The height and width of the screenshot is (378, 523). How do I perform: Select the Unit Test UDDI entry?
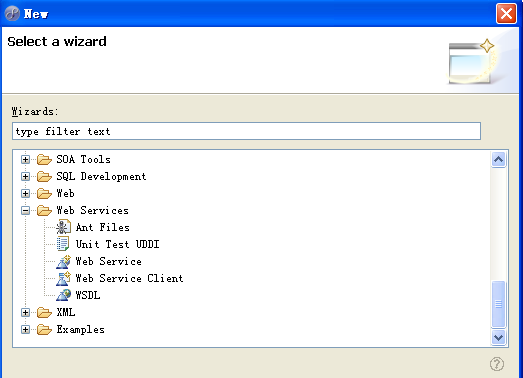pos(117,244)
